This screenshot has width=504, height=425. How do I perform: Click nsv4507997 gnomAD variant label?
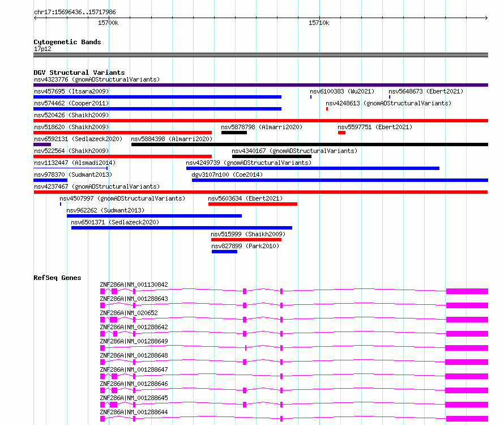tap(122, 198)
